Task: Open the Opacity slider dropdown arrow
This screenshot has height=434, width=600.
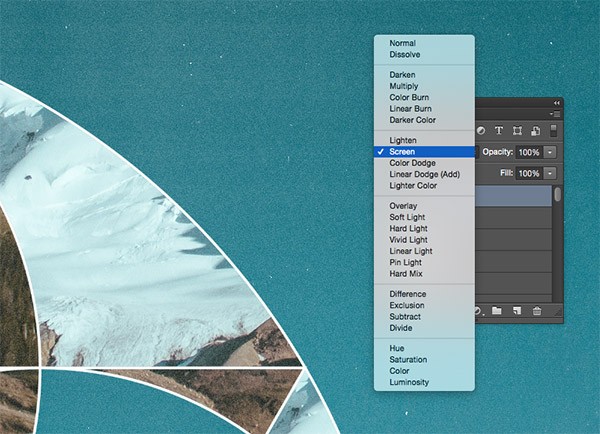Action: (x=549, y=152)
